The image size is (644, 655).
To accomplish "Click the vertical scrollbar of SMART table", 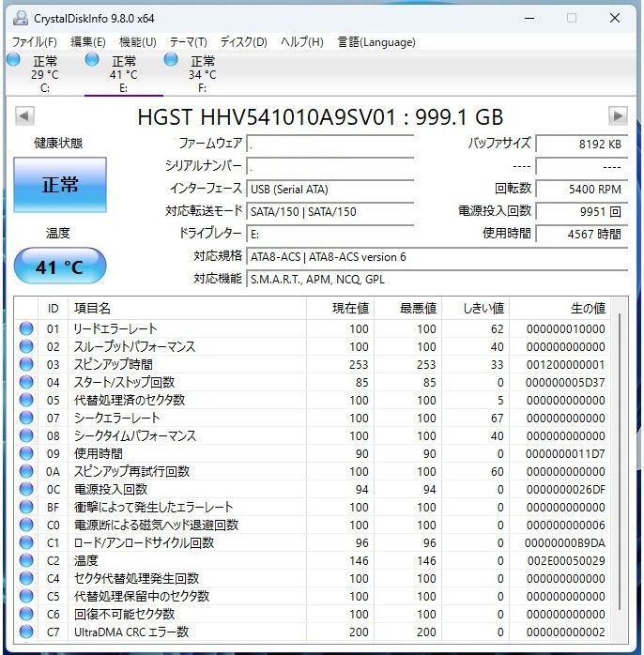I will coord(620,462).
